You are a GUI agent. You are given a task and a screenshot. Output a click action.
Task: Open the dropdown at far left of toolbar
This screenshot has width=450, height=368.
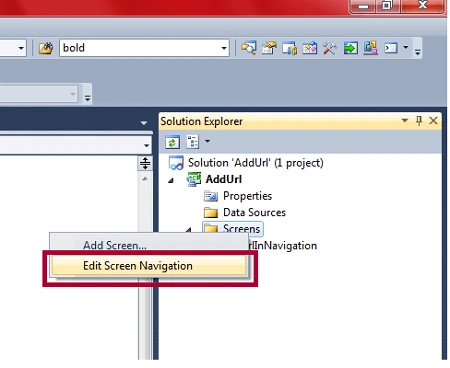[21, 48]
